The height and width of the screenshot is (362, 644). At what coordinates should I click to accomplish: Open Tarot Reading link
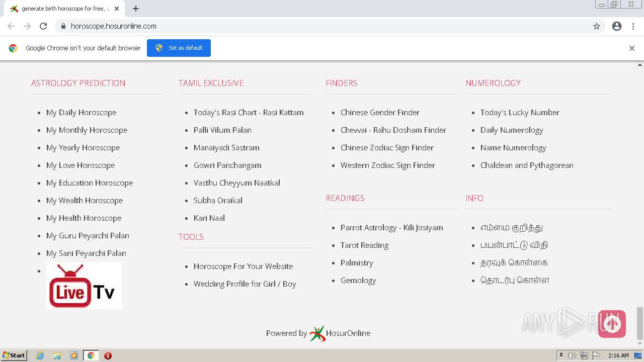tap(364, 245)
